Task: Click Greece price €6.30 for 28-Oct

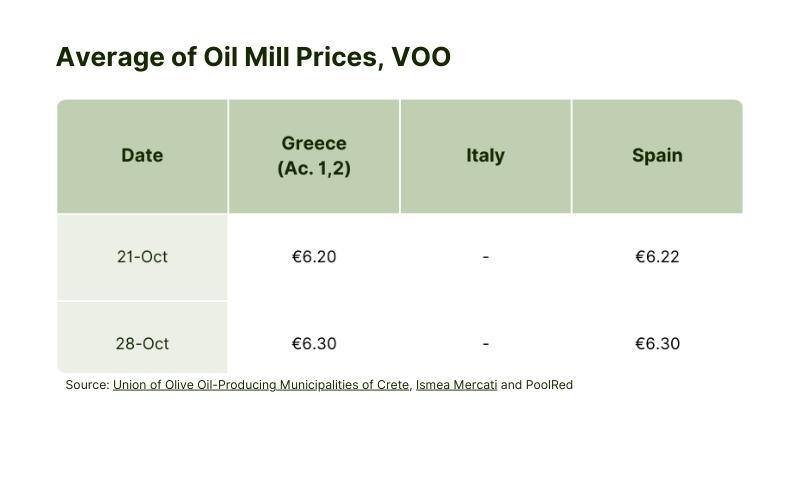Action: (314, 343)
